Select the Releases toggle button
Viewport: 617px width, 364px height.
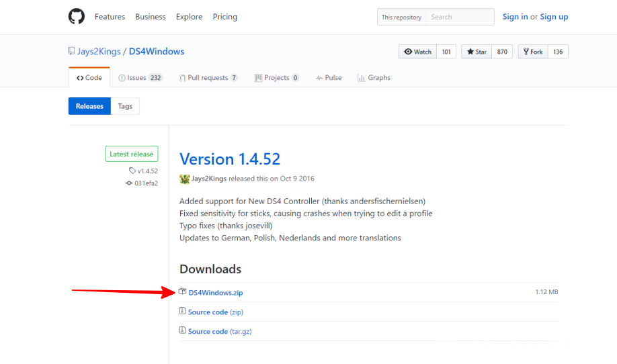89,106
